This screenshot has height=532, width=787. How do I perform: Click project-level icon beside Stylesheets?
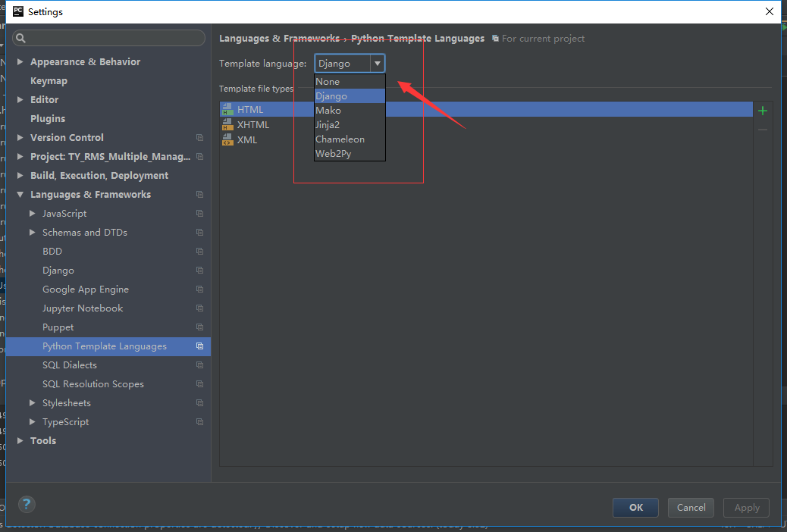[199, 403]
